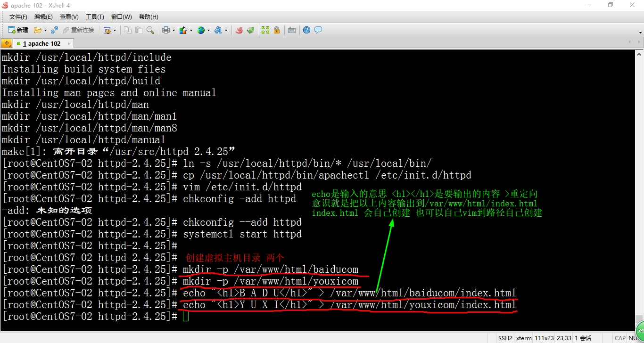Open the 文件(F) menu
The width and height of the screenshot is (644, 343).
point(18,17)
